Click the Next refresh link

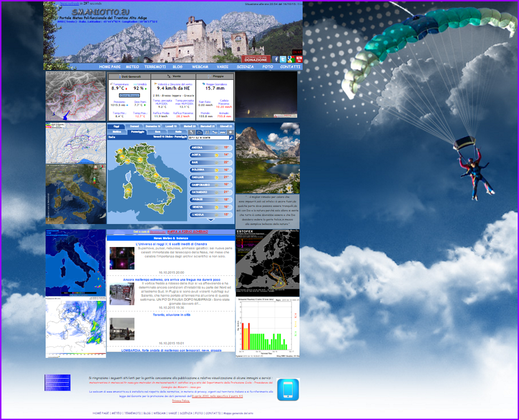click(70, 3)
